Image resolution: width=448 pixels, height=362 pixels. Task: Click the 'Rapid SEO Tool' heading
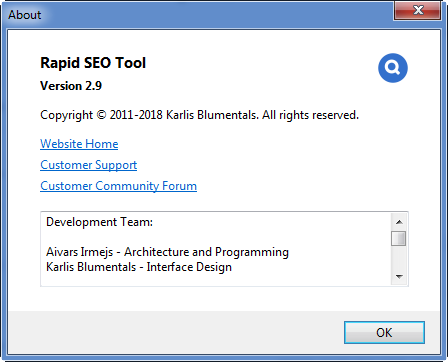93,63
